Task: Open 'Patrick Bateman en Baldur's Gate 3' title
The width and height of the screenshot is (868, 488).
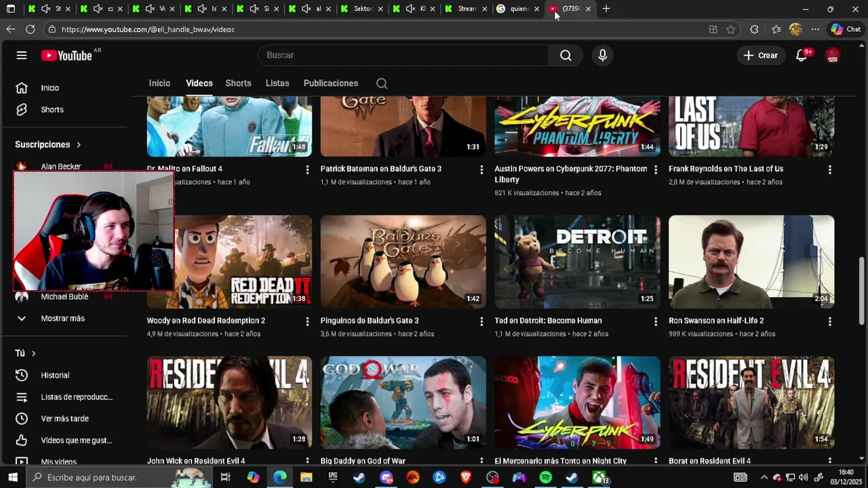Action: pyautogui.click(x=381, y=169)
